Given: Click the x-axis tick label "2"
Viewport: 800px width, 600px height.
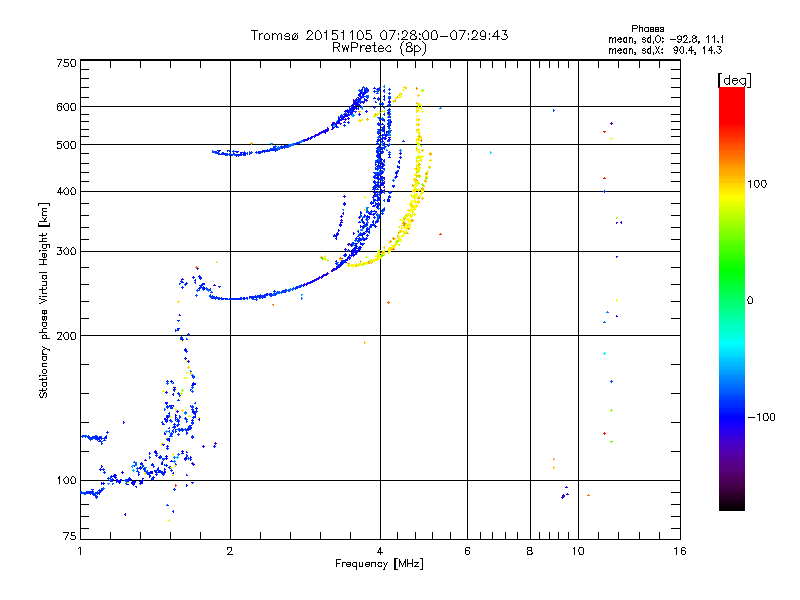Looking at the screenshot, I should click(x=230, y=551).
